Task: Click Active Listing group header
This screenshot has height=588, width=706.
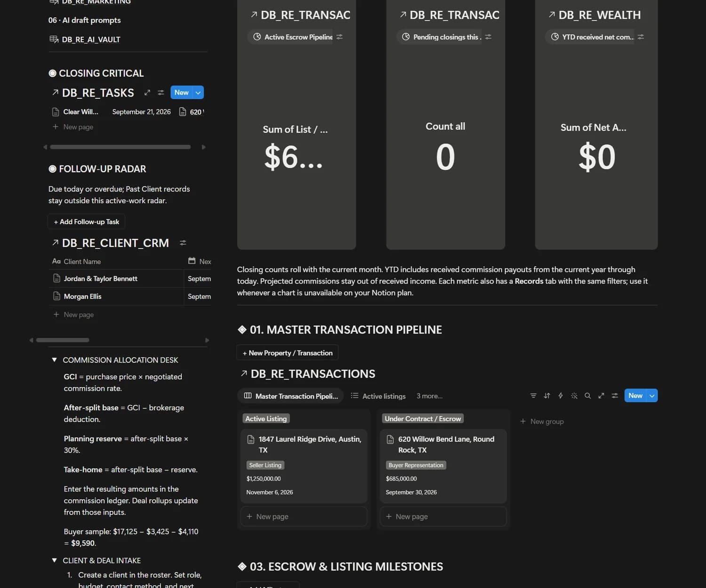Action: click(x=266, y=419)
